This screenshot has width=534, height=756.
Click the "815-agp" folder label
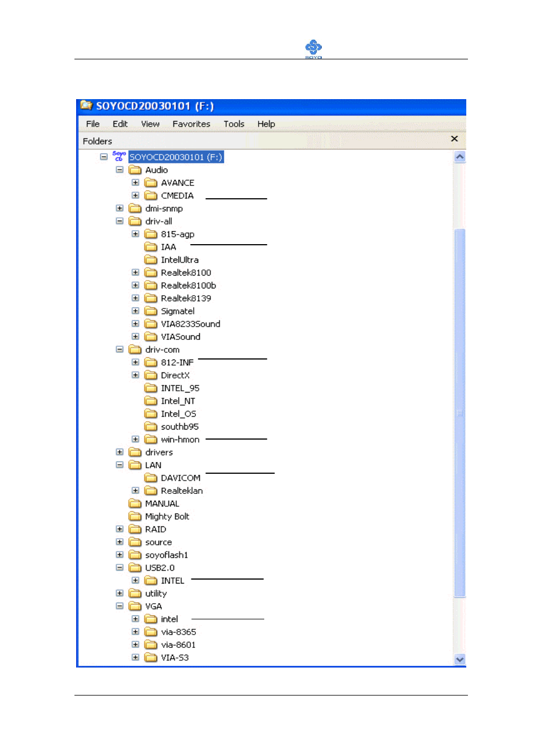(177, 234)
